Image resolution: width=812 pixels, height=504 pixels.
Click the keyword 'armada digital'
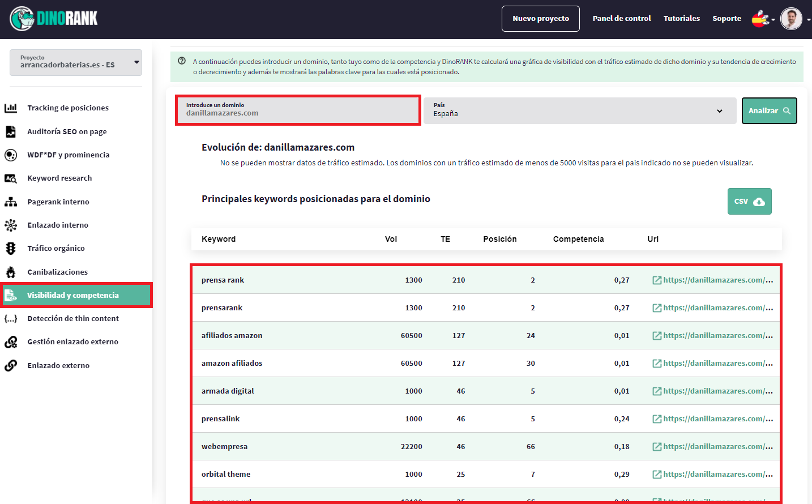pos(228,391)
